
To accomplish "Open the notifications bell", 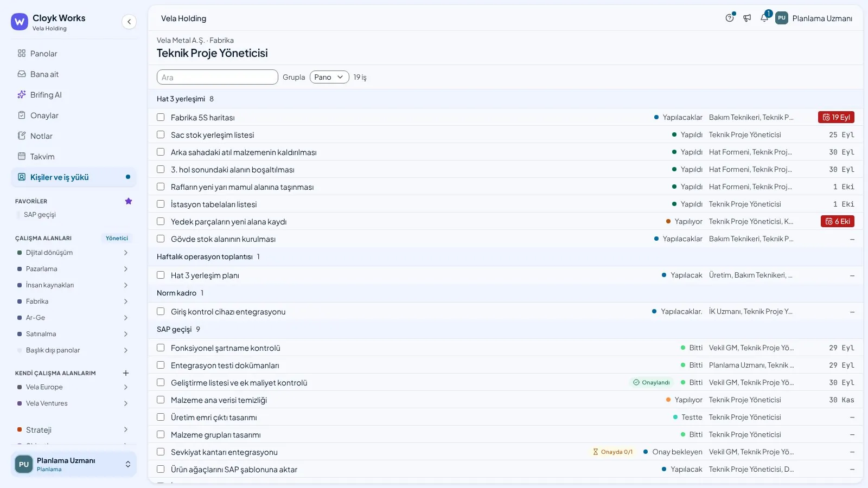I will pyautogui.click(x=764, y=18).
